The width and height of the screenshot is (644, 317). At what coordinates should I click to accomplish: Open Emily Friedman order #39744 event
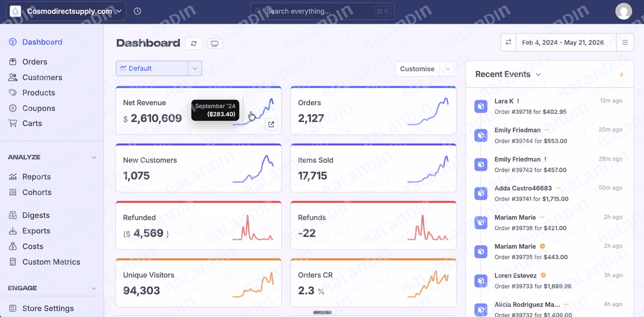[549, 135]
